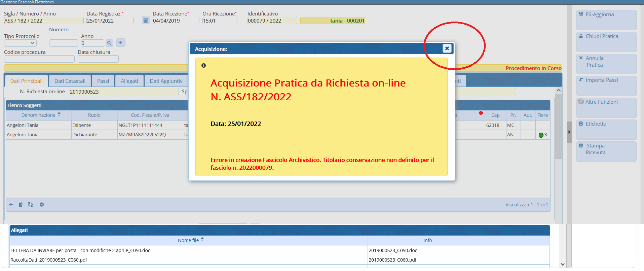Click the green Fiere status dot
This screenshot has width=644, height=271.
(x=541, y=135)
